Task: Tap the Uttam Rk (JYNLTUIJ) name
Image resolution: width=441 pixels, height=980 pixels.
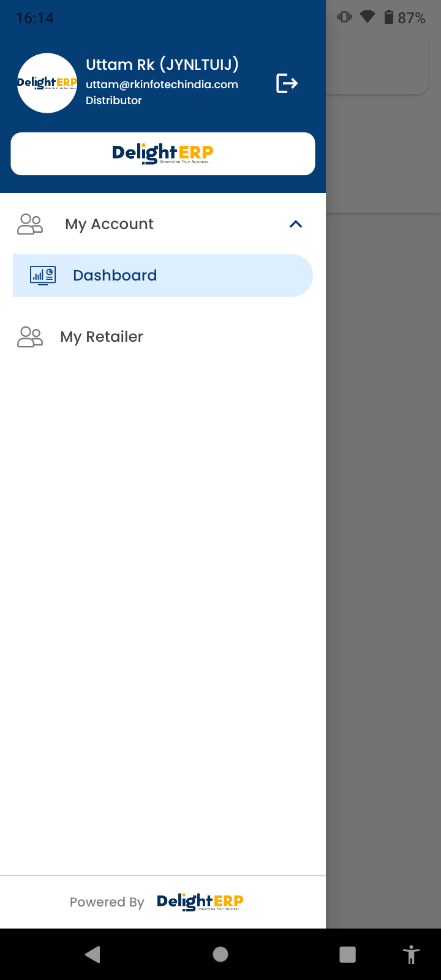Action: 162,64
